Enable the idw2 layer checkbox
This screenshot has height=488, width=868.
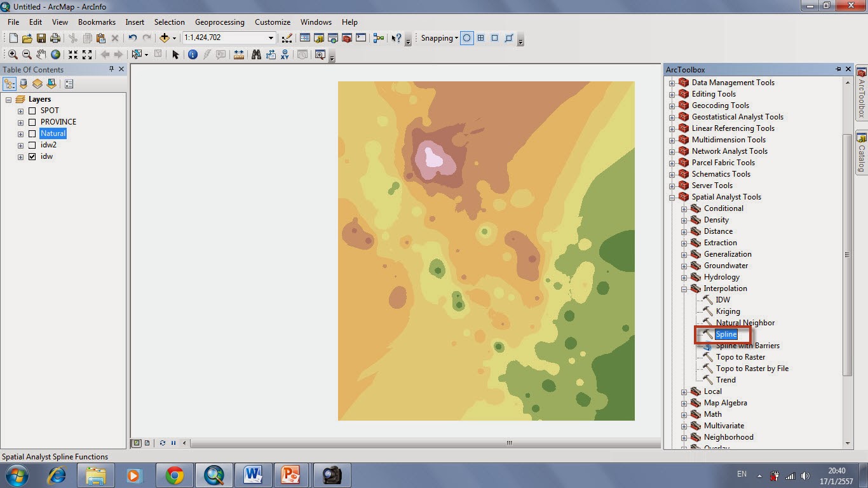32,145
